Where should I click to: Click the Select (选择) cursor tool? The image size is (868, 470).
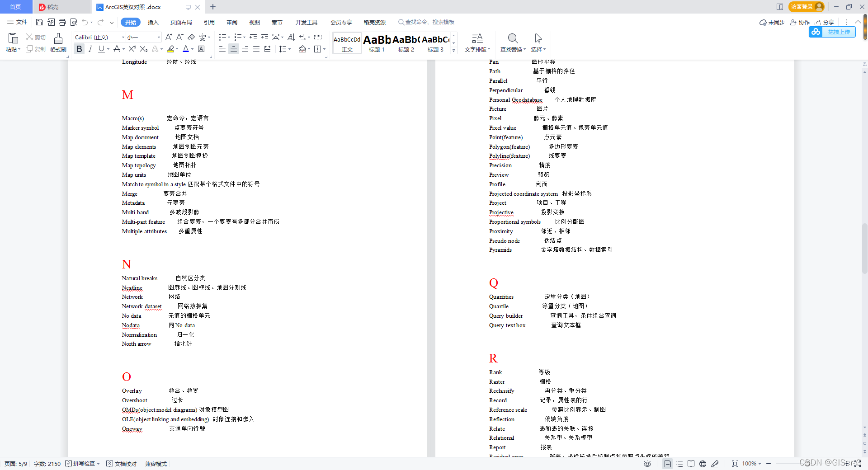point(538,38)
